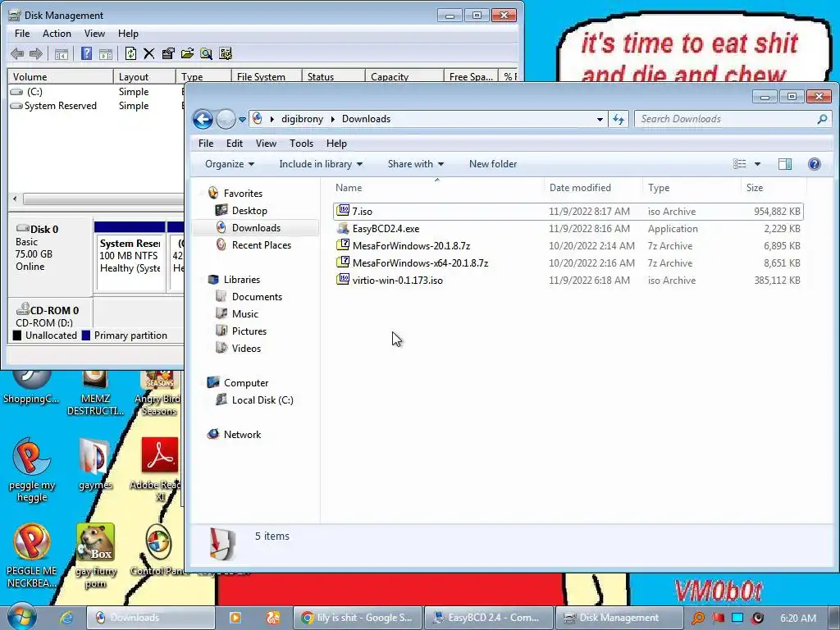Image resolution: width=840 pixels, height=630 pixels.
Task: Open the Organize dropdown
Action: coord(230,164)
